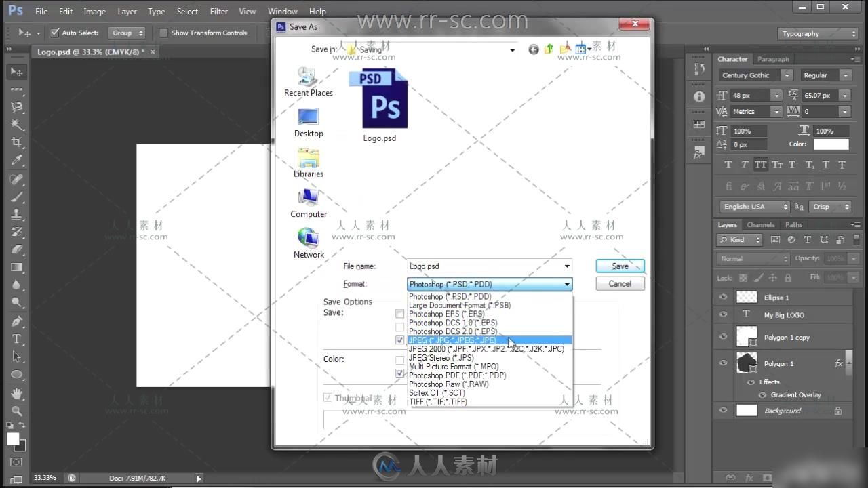Open the Save in folder dropdown

click(x=512, y=49)
